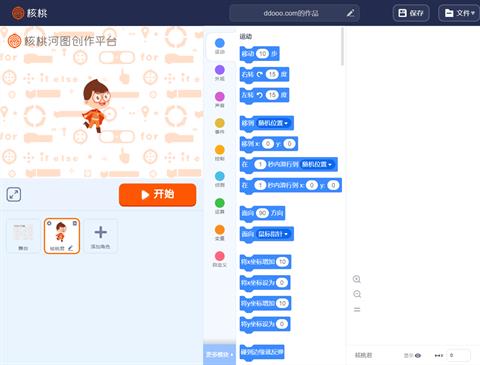Click 15 value in turn right block
The height and width of the screenshot is (365, 480).
point(272,74)
